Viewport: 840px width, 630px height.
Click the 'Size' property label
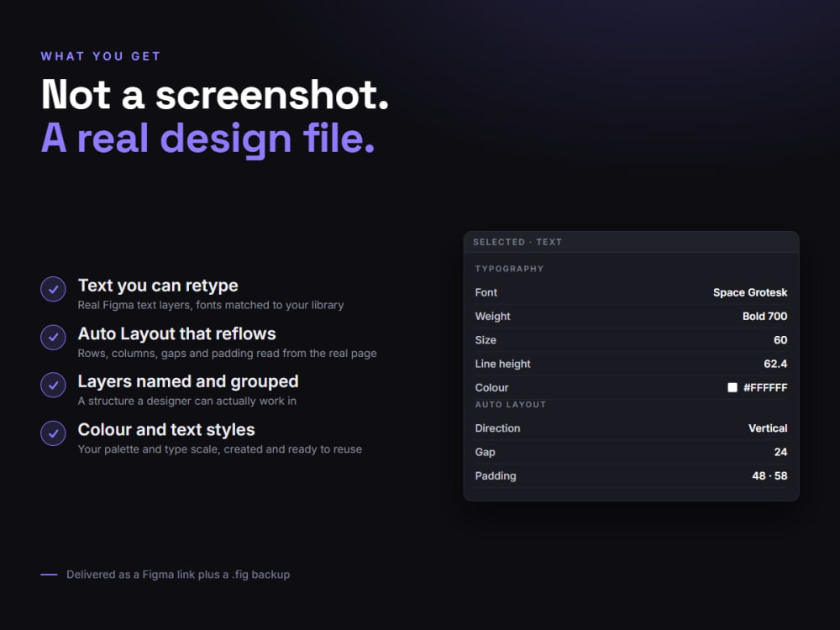[x=486, y=340]
